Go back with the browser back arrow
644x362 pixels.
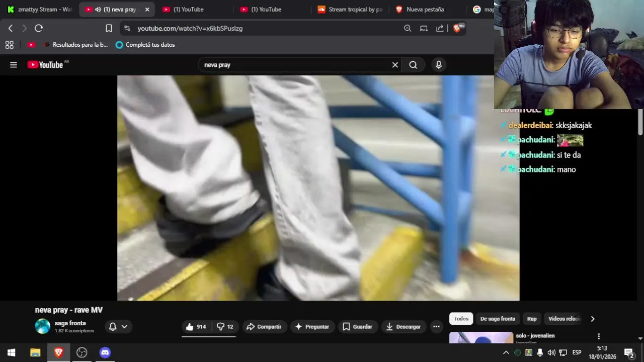11,28
